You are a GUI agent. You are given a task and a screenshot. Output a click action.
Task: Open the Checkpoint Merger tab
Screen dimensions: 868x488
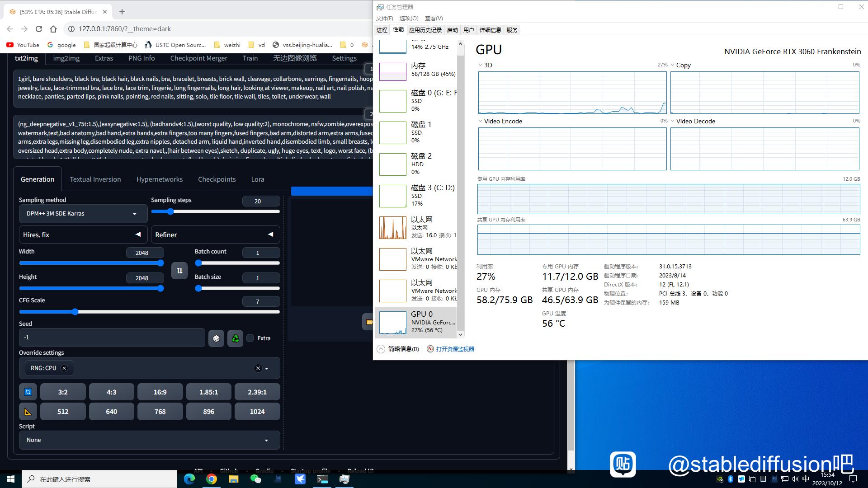[x=199, y=58]
